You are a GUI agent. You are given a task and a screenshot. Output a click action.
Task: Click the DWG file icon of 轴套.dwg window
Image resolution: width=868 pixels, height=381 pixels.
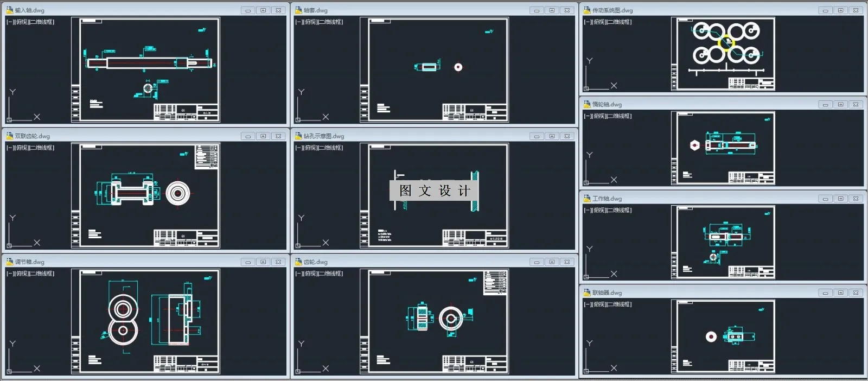coord(298,10)
